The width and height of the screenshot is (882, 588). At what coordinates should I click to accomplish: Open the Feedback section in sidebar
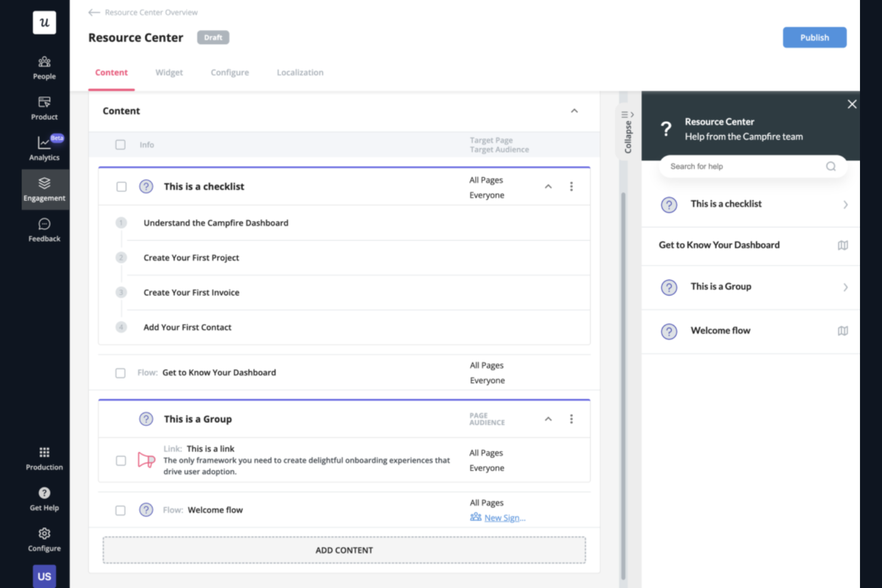(x=44, y=230)
